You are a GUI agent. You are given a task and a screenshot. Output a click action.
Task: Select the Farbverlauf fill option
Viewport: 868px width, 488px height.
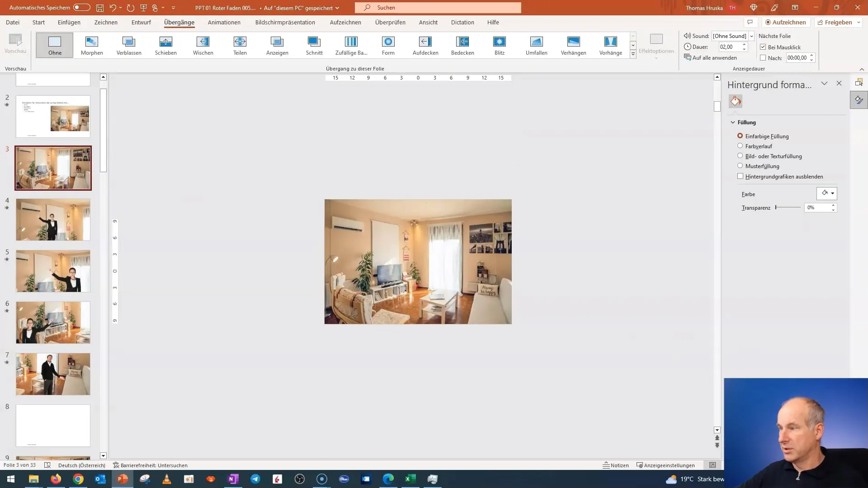(x=740, y=145)
